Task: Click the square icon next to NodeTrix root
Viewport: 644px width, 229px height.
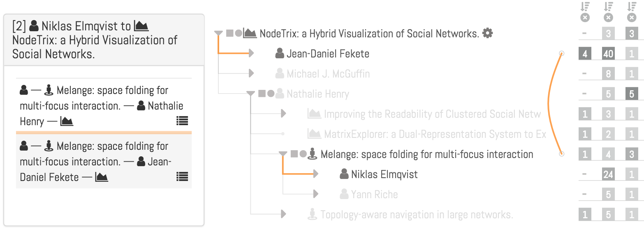Action: [x=230, y=33]
